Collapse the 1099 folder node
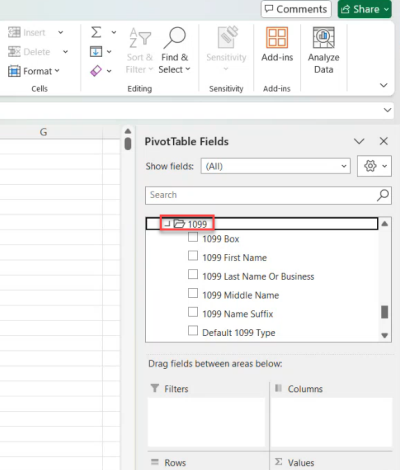This screenshot has width=400, height=470. click(167, 224)
